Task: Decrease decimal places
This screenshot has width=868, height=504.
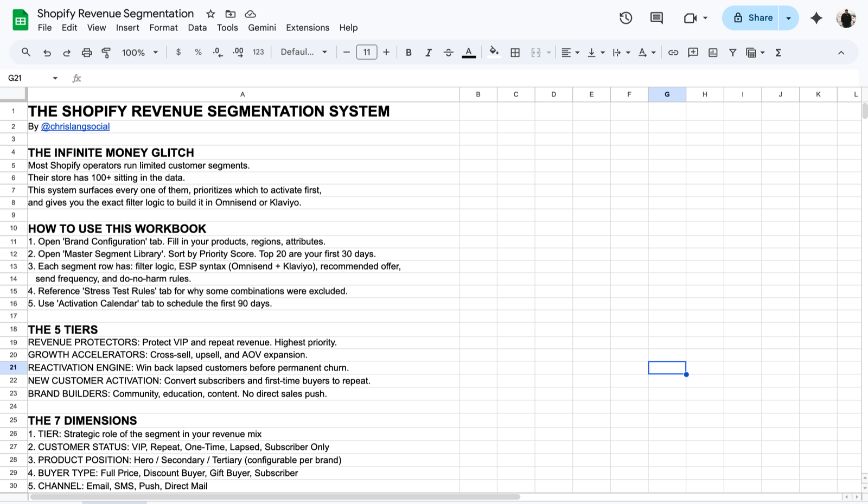Action: (x=218, y=52)
